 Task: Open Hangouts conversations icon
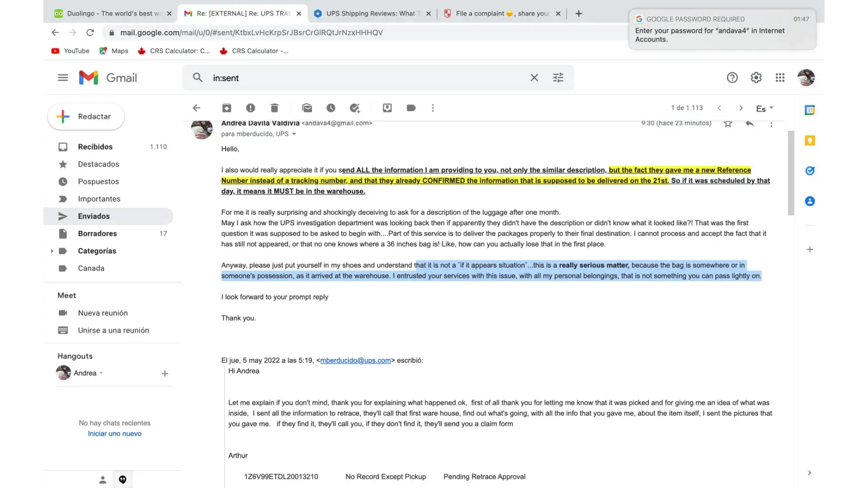pos(123,480)
